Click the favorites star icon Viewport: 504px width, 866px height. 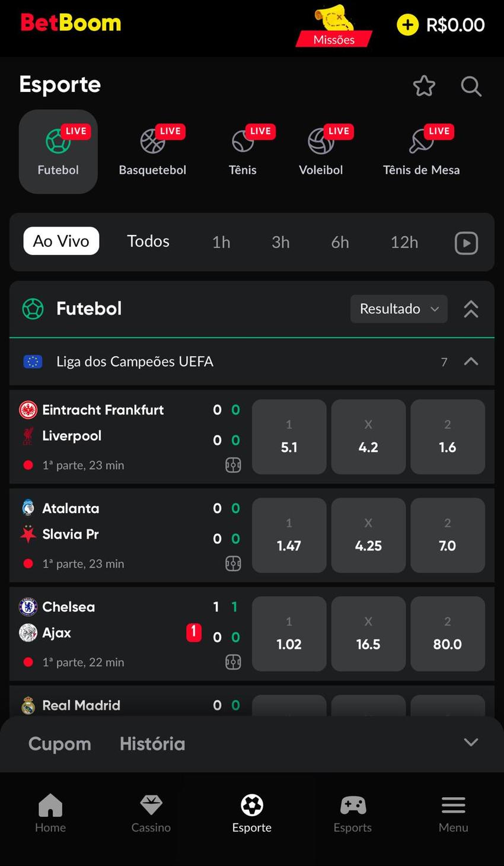point(424,86)
